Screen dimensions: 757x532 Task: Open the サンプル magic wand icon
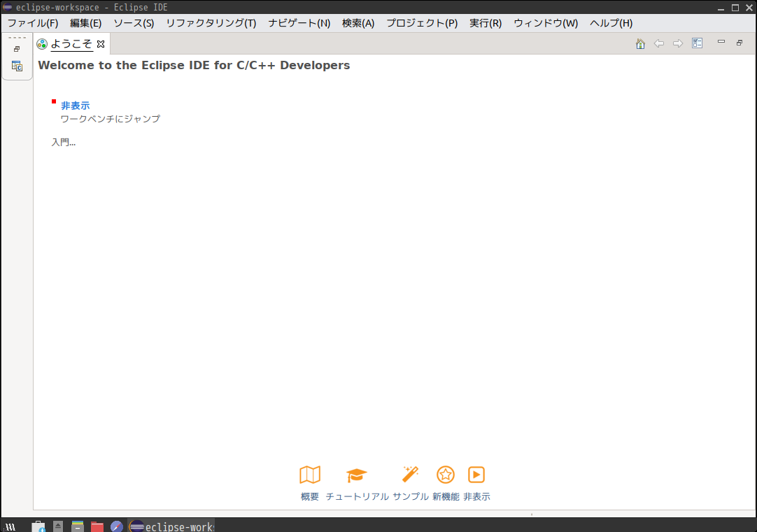tap(411, 474)
